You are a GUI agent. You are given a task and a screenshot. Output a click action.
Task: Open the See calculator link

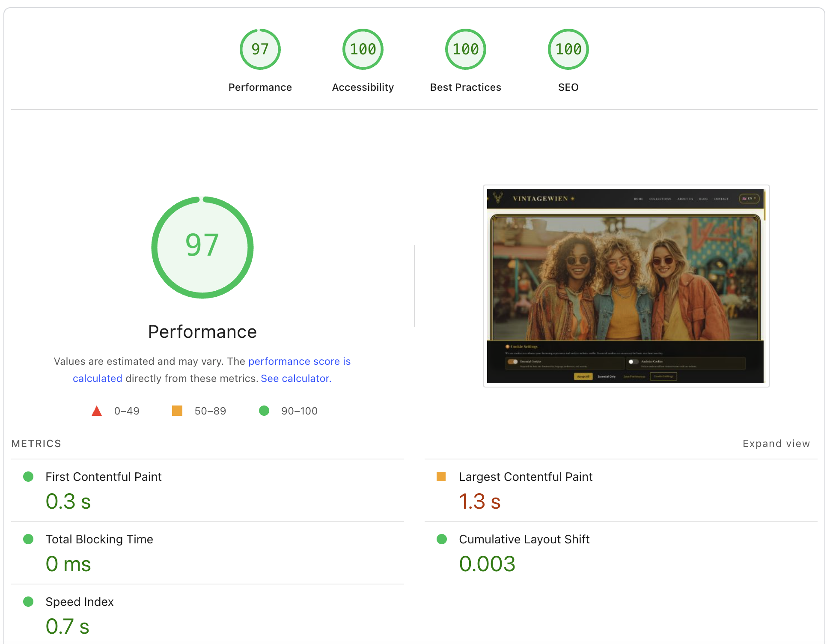coord(295,379)
